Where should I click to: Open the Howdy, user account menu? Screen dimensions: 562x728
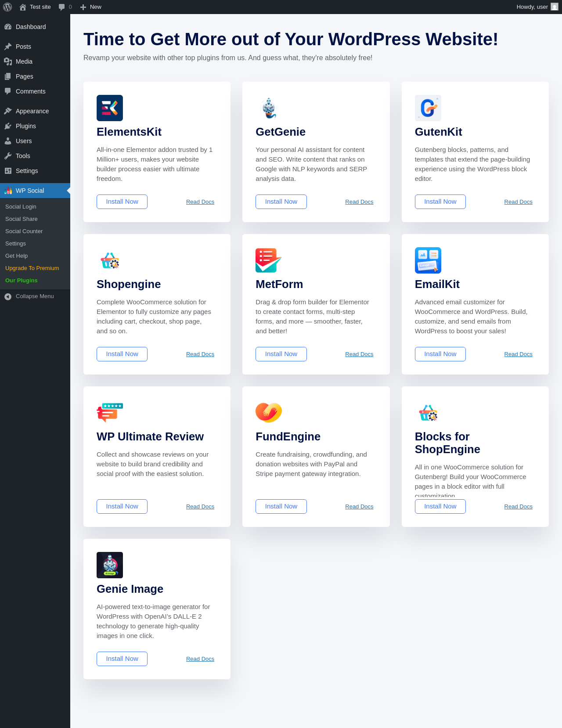pos(537,7)
